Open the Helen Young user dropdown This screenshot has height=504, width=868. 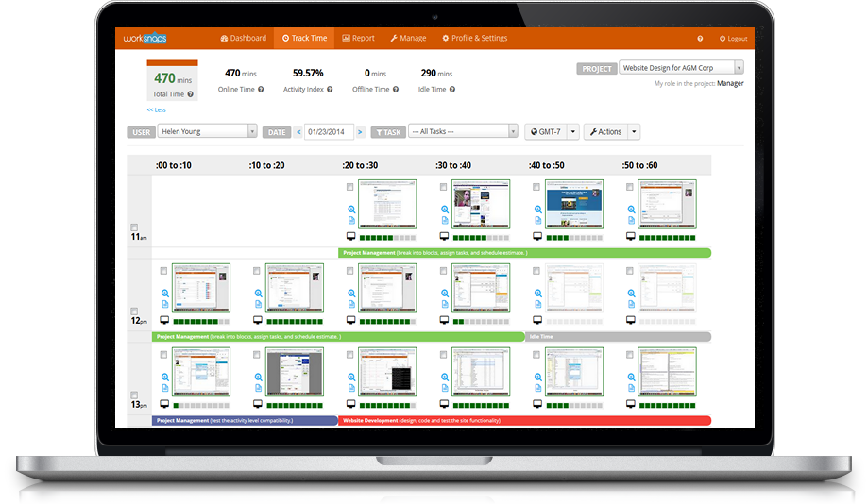point(207,132)
